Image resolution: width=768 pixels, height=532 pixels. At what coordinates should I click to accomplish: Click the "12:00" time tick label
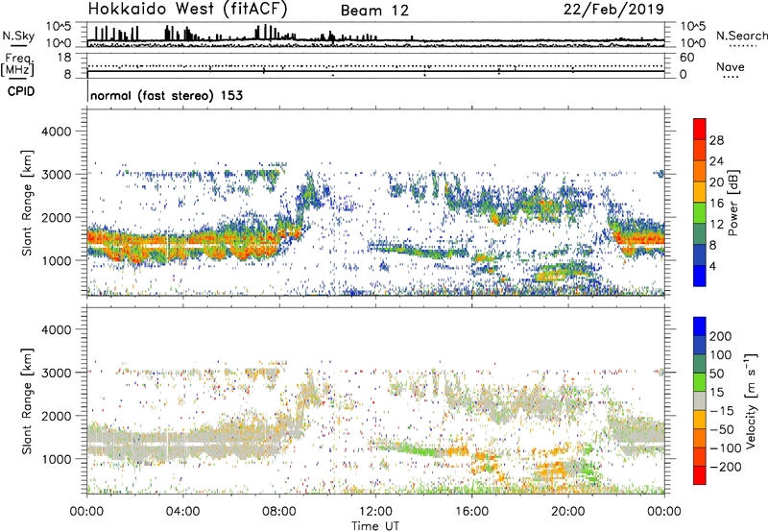pyautogui.click(x=375, y=512)
